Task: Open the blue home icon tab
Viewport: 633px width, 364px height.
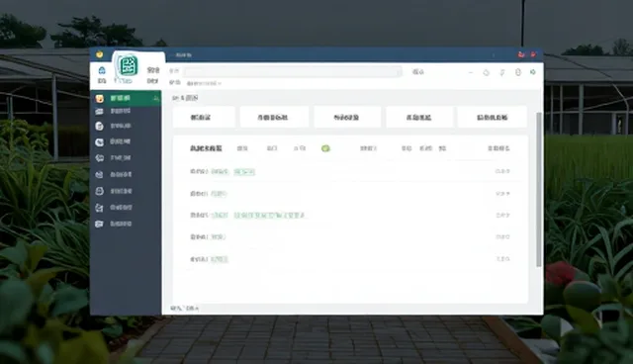Action: pyautogui.click(x=102, y=74)
